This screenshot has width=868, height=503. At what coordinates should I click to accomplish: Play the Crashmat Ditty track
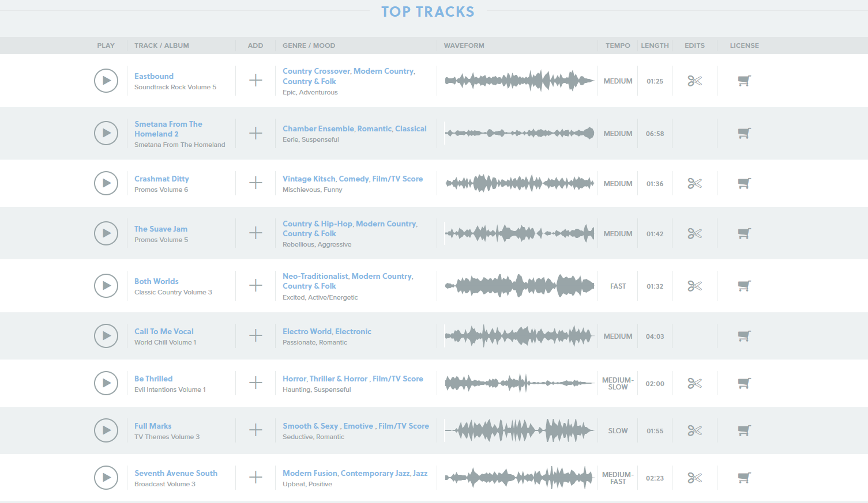pyautogui.click(x=106, y=183)
